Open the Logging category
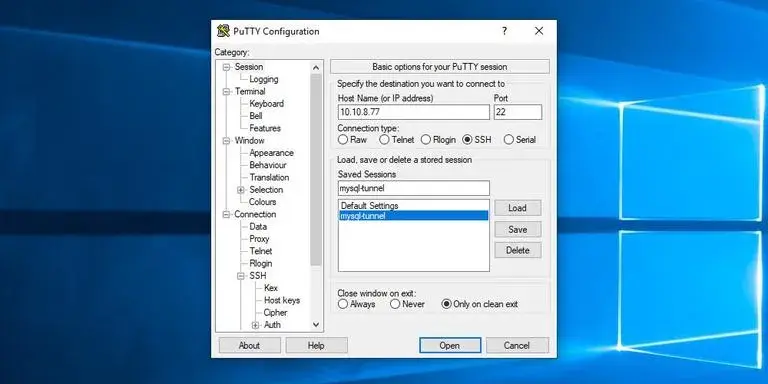 tap(264, 79)
